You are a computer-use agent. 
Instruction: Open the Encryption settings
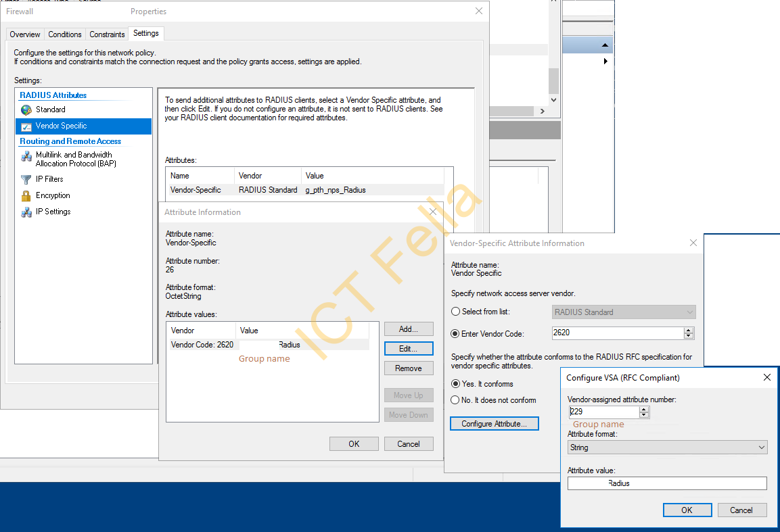tap(53, 195)
